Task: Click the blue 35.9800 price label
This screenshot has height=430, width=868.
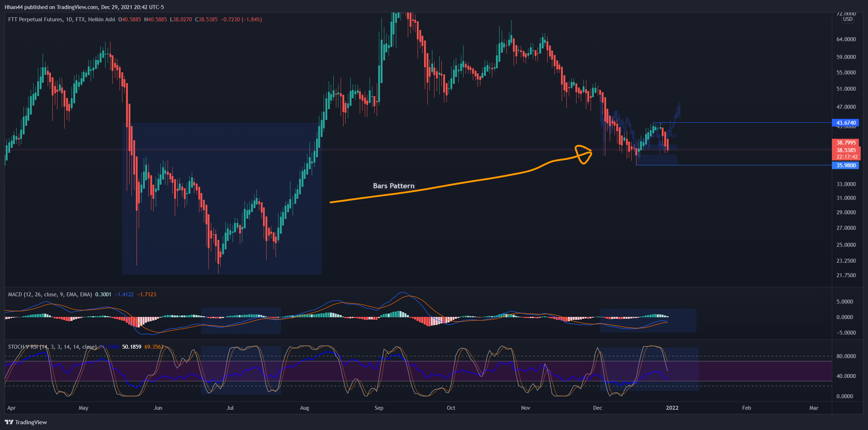Action: click(846, 165)
